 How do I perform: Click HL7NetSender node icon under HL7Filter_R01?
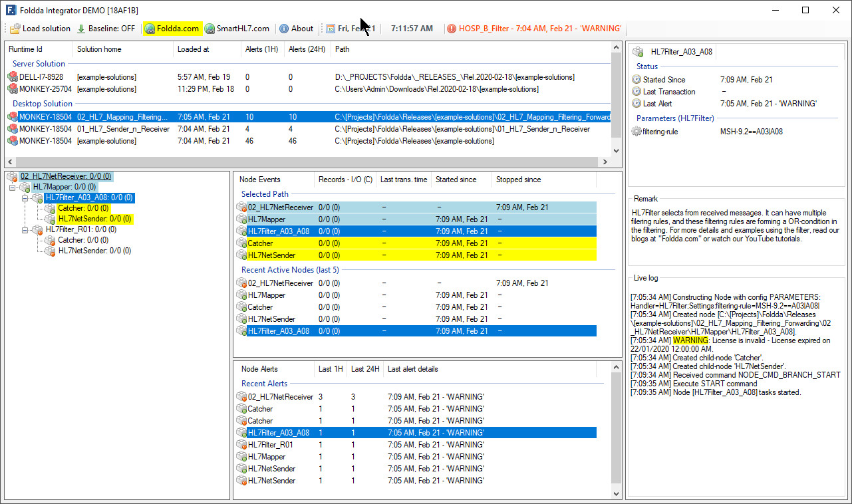point(50,251)
